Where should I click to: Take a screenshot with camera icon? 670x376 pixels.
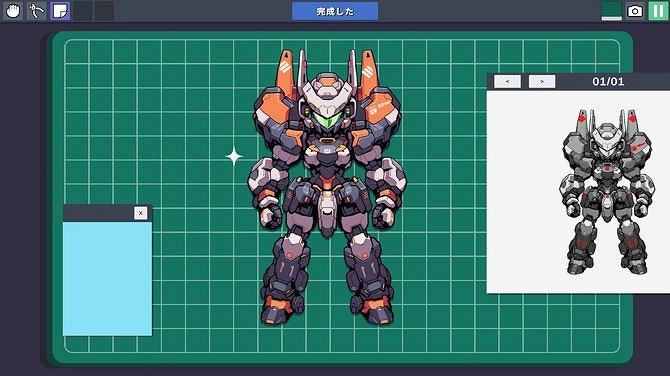pos(635,11)
